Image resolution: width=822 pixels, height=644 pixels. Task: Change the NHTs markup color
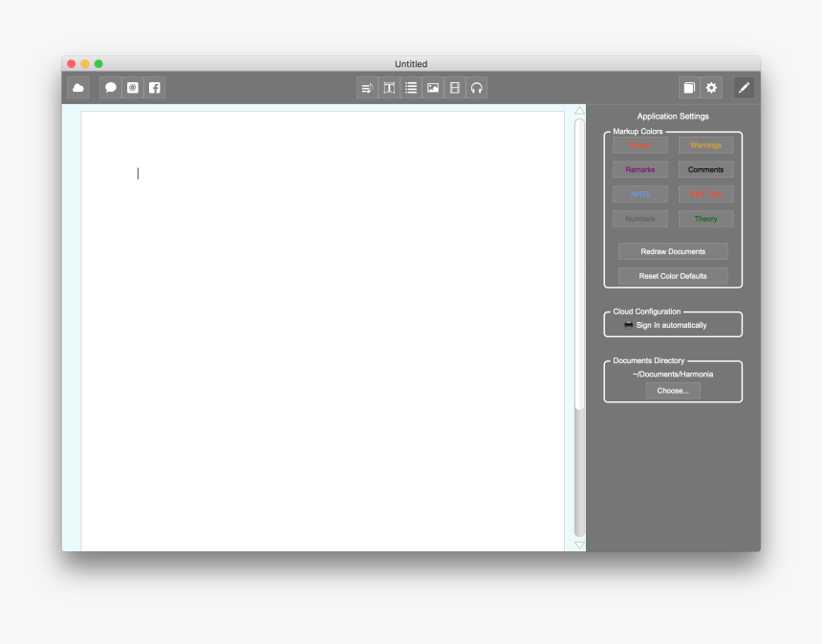point(640,194)
